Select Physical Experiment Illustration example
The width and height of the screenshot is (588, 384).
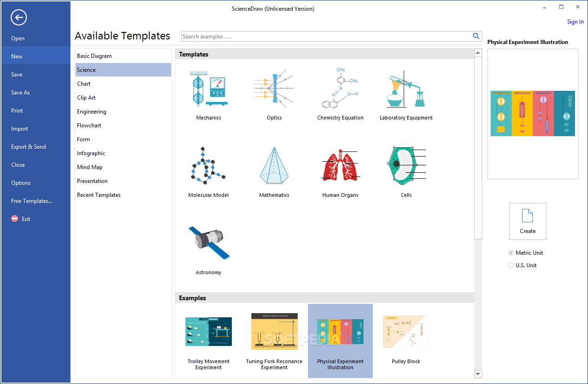tap(340, 341)
